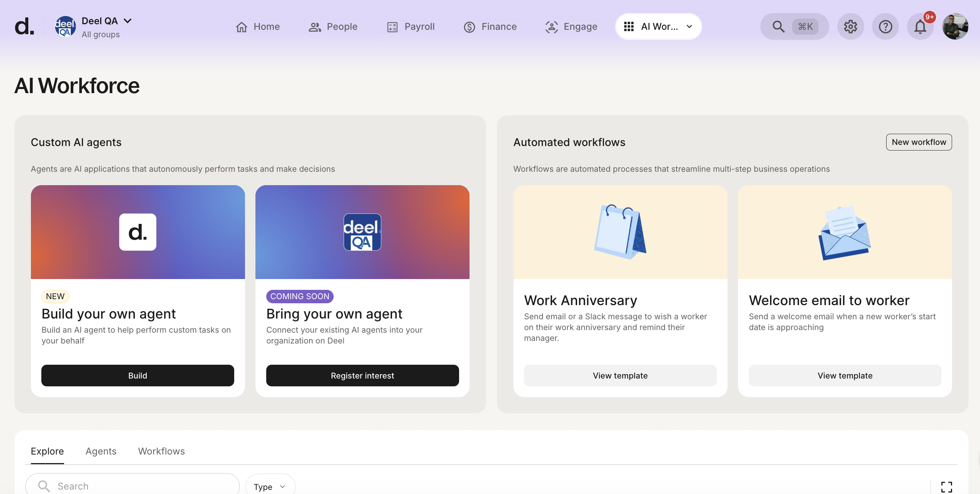Register interest in Bring your own agent
This screenshot has height=494, width=980.
pos(362,375)
